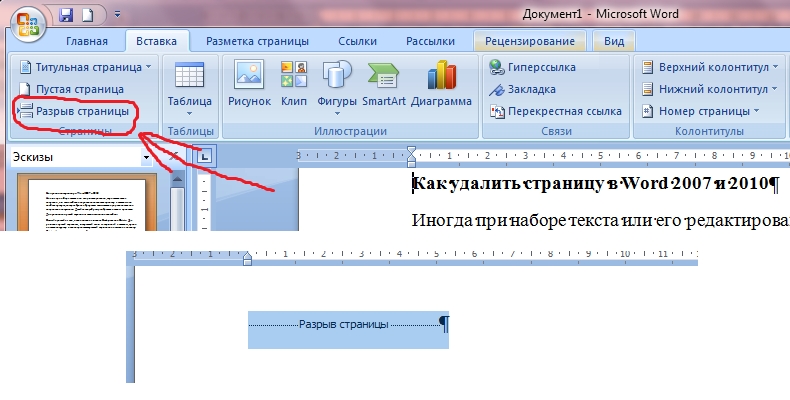Open the Разметка страницы tab
This screenshot has height=400, width=790.
point(257,41)
